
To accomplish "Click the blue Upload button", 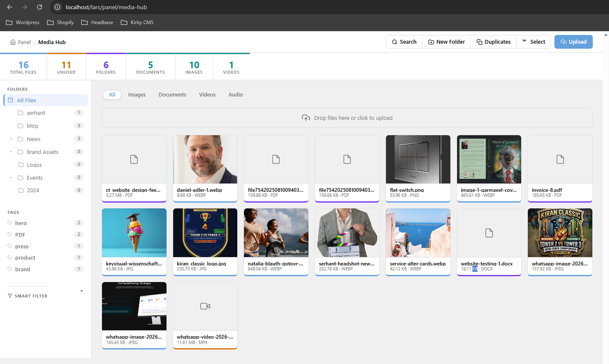I will point(574,42).
